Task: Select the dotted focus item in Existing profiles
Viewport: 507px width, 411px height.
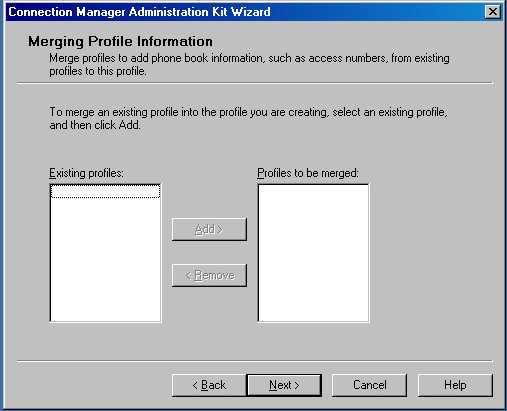Action: pos(105,191)
